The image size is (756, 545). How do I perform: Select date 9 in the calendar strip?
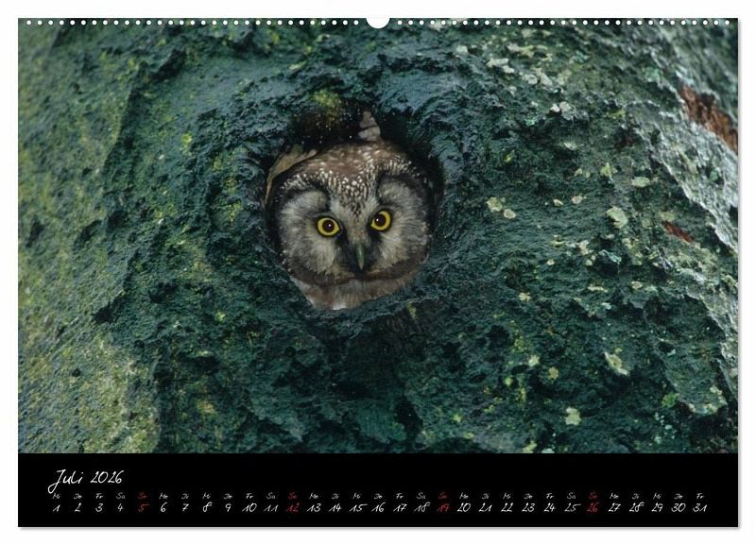click(x=228, y=507)
